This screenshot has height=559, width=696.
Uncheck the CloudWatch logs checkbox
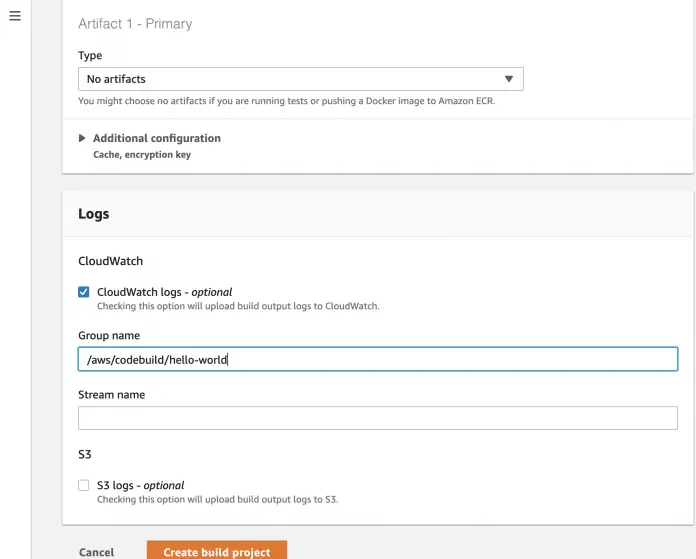[84, 292]
